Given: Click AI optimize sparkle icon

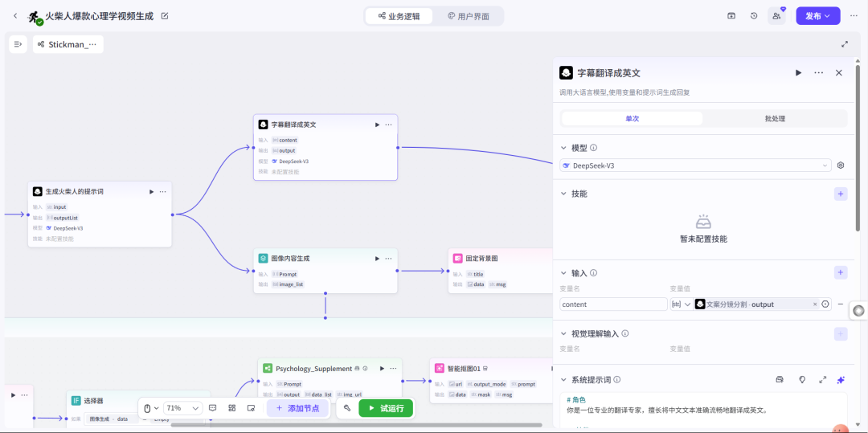Looking at the screenshot, I should 841,380.
